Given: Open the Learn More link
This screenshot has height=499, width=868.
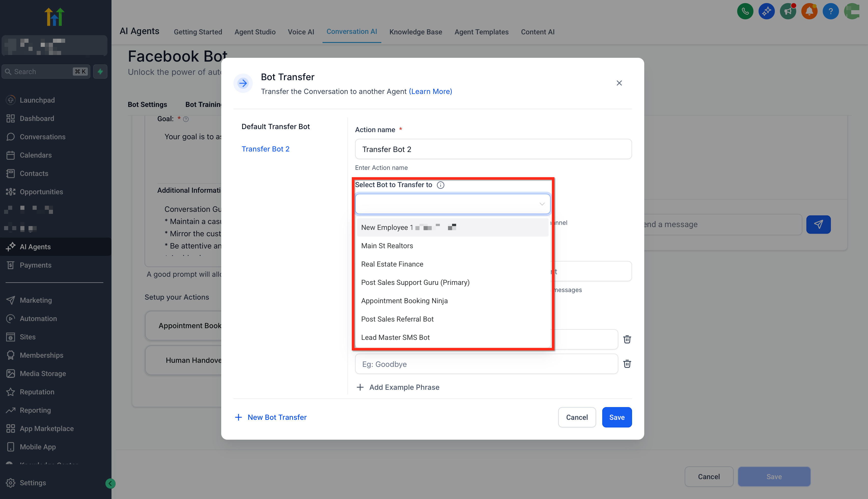Looking at the screenshot, I should (430, 91).
